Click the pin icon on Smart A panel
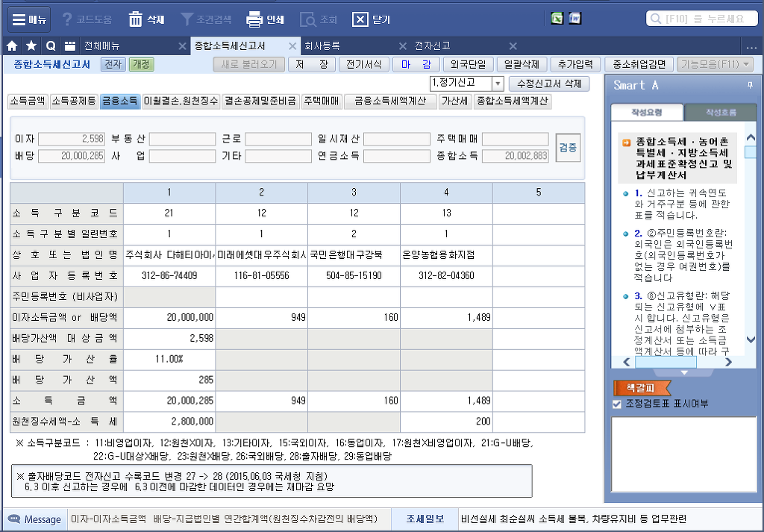764x532 pixels. click(749, 85)
